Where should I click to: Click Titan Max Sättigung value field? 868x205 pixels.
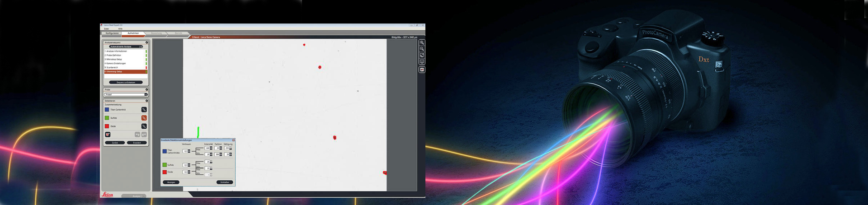(x=227, y=148)
